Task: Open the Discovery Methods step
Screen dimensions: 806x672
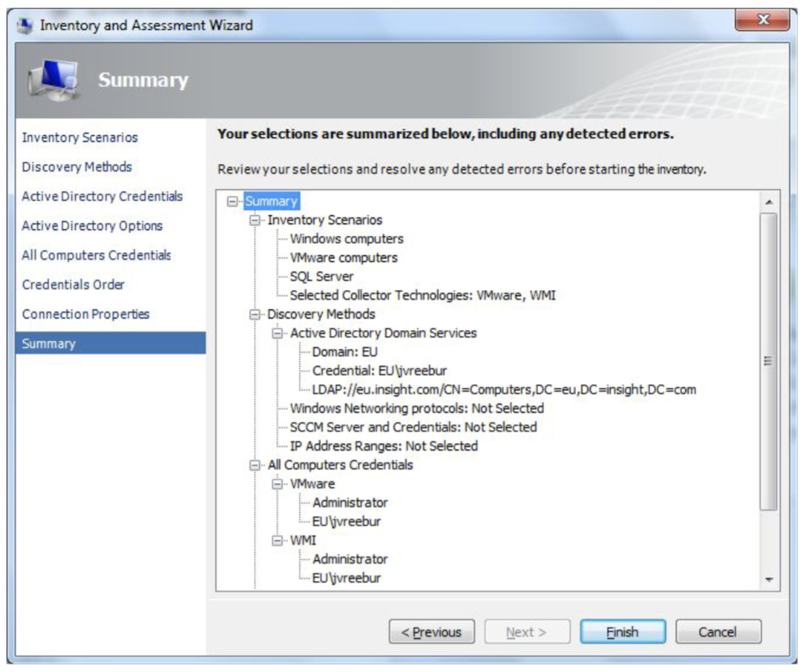Action: click(77, 167)
